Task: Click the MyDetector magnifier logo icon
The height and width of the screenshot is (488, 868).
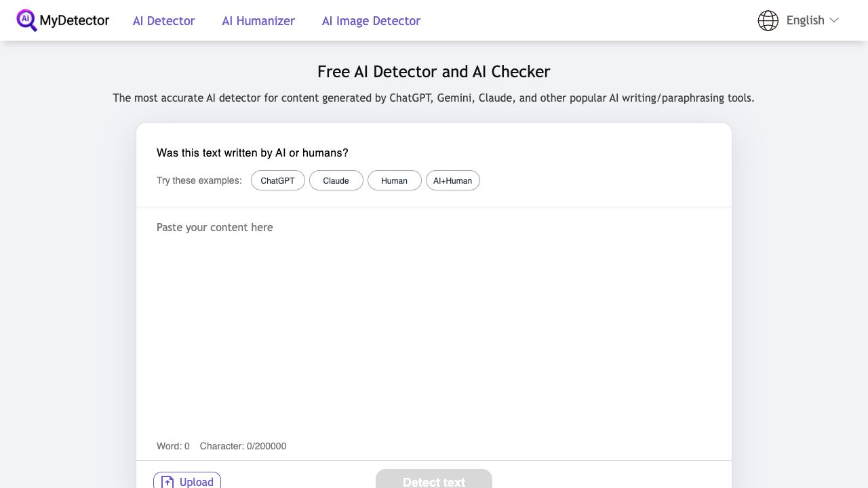Action: [26, 20]
